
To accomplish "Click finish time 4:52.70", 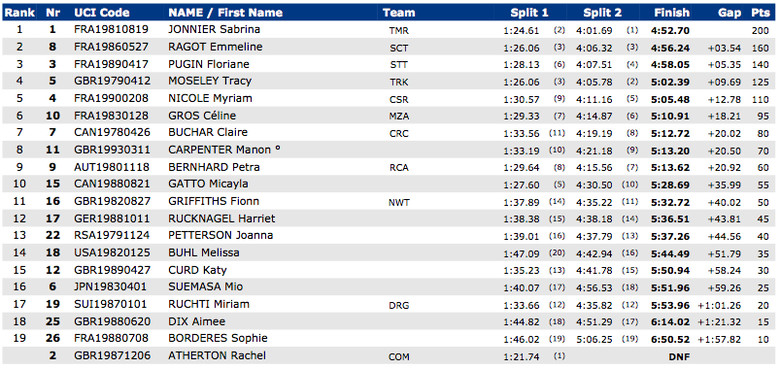I will pos(671,30).
